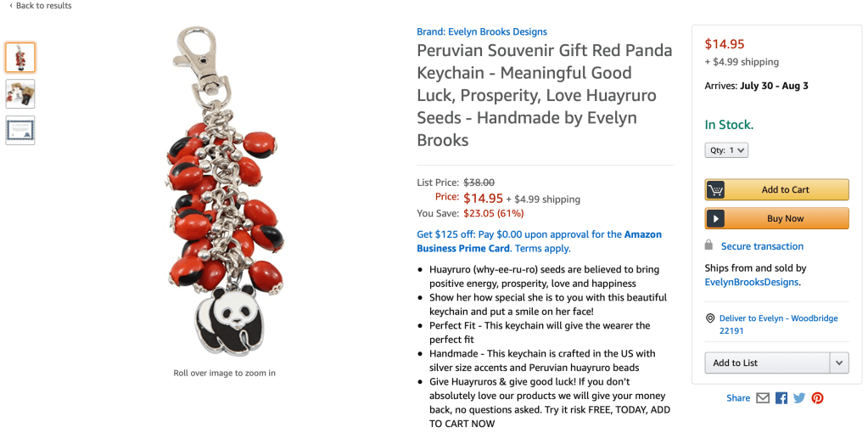Click the lock icon beside Secure transaction
Viewport: 868px width, 439px height.
[709, 245]
